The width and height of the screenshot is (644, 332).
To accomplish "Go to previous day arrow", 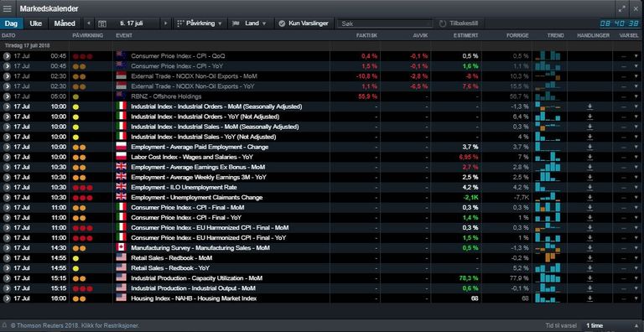I will coord(89,23).
